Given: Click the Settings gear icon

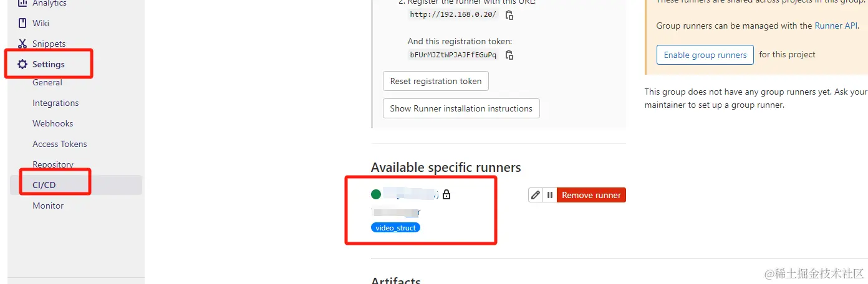Looking at the screenshot, I should (22, 64).
